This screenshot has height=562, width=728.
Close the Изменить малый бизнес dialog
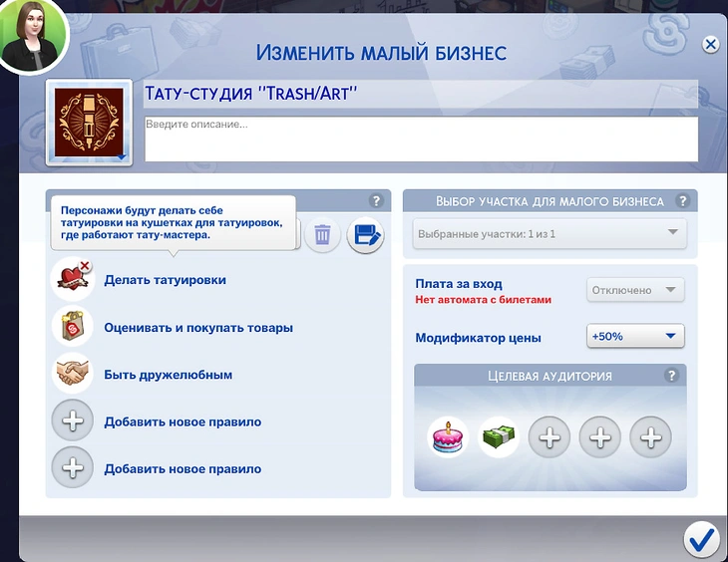710,45
